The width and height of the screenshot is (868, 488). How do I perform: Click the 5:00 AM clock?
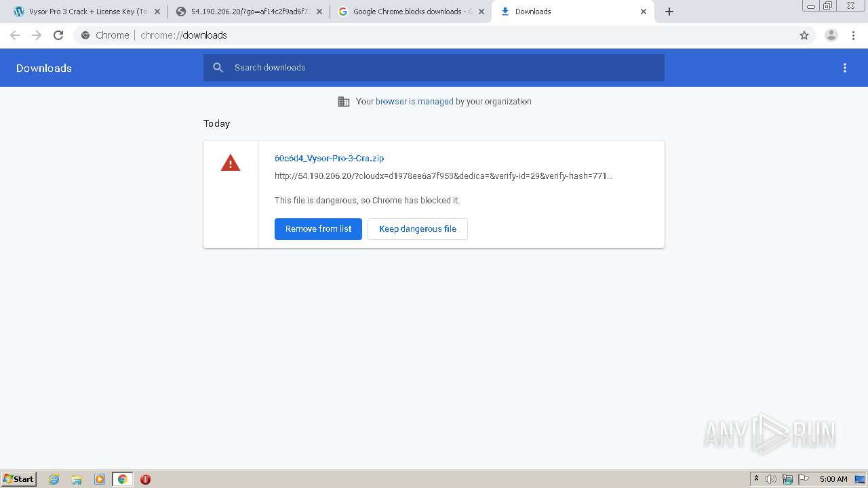coord(833,479)
